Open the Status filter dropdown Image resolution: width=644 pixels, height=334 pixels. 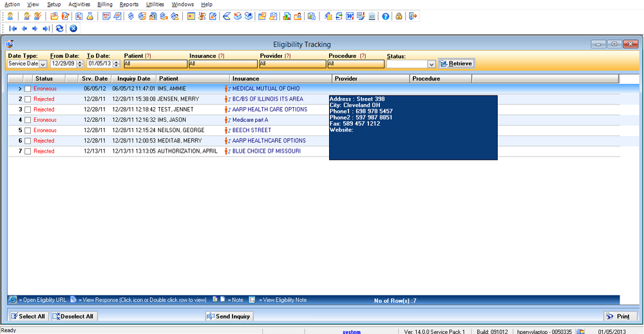click(431, 64)
